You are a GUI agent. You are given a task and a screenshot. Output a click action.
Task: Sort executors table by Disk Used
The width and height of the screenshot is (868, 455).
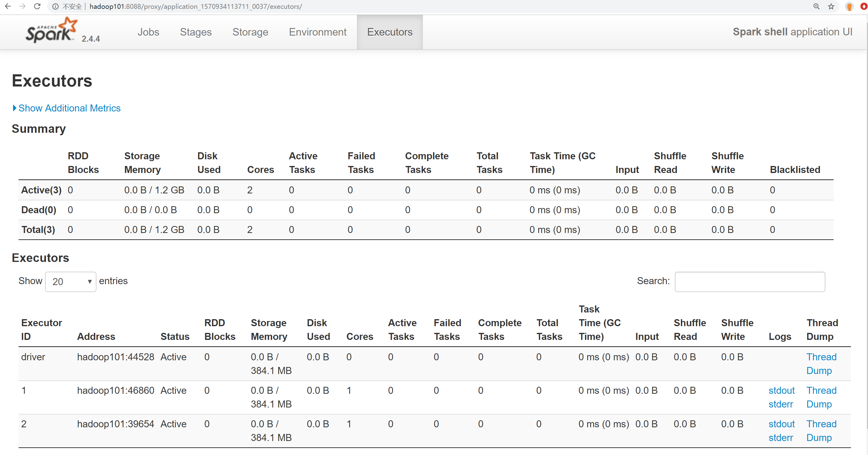319,330
